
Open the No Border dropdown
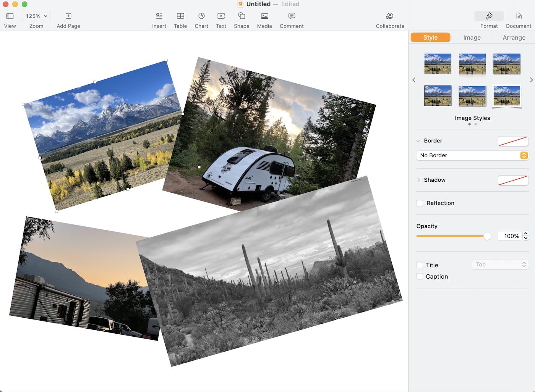(472, 155)
